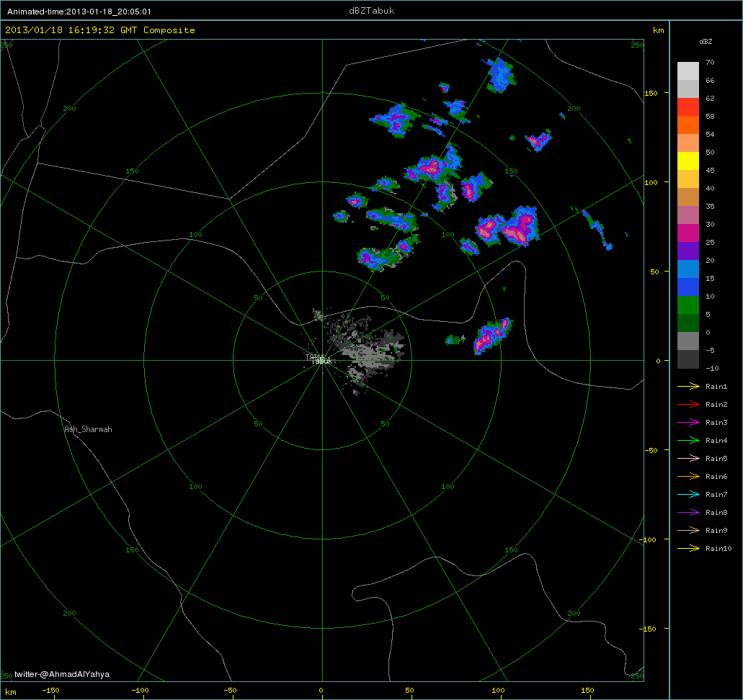Viewport: 743px width, 700px height.
Task: Click the "Rain2" legend label
Action: click(716, 405)
